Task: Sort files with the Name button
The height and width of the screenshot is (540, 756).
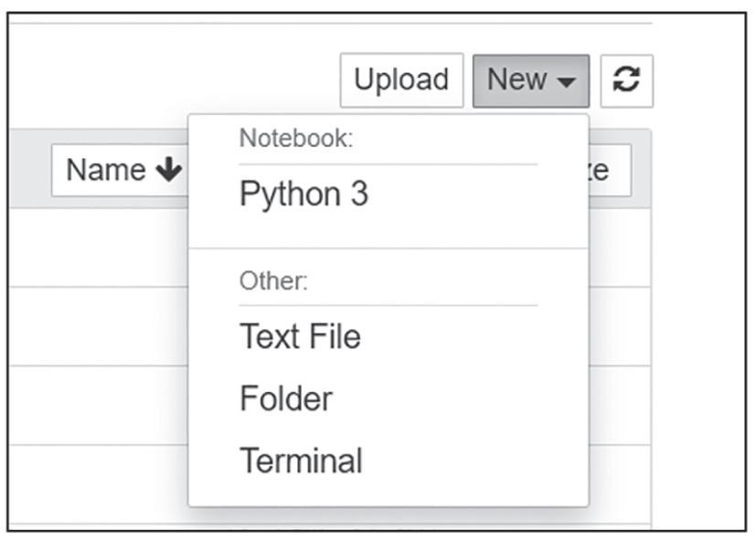Action: (x=119, y=170)
